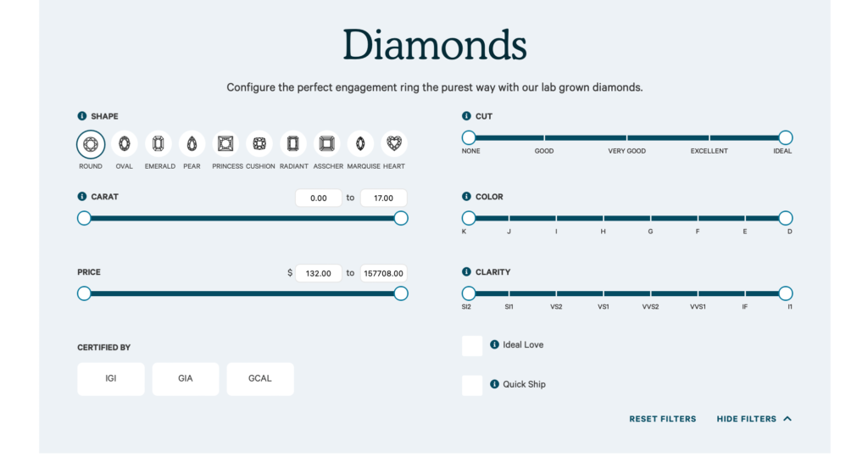Choose the Oval shape icon
Image resolution: width=868 pixels, height=469 pixels.
[x=125, y=144]
